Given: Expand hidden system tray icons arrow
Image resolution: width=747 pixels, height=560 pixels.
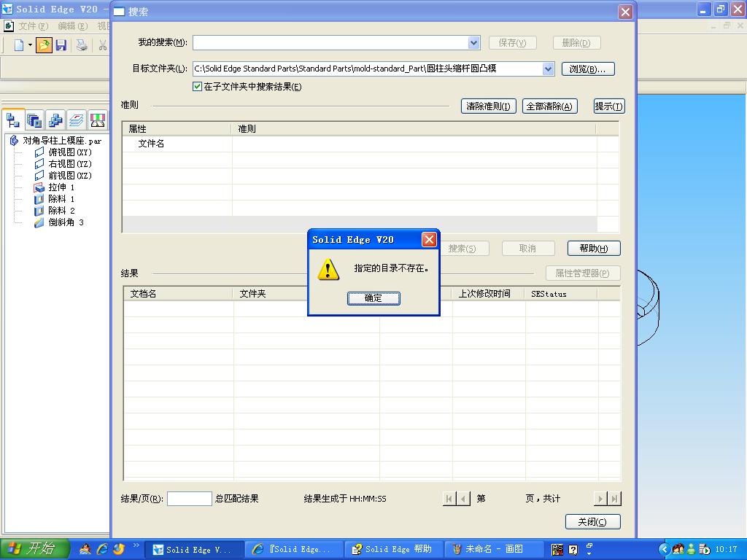Looking at the screenshot, I should click(665, 550).
